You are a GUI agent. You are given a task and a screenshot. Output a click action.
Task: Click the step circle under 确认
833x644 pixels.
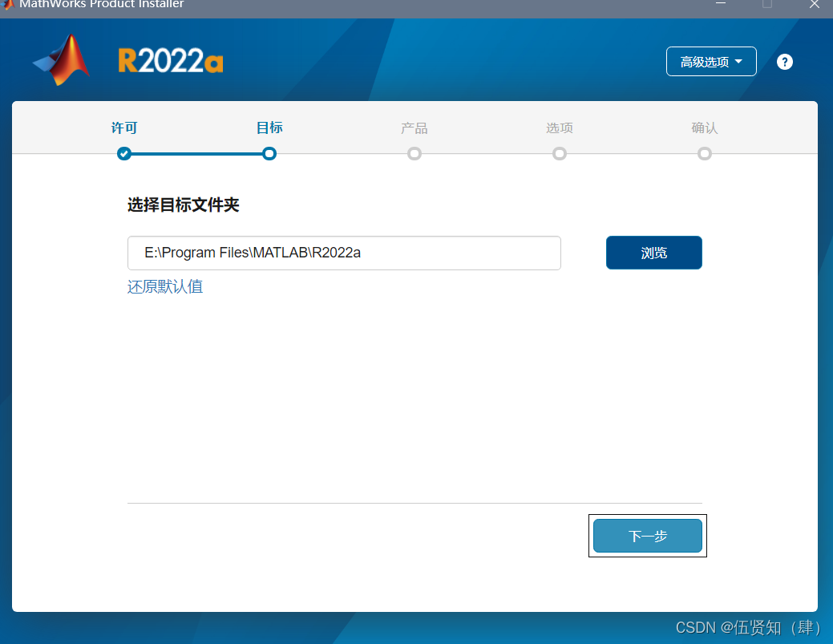[705, 154]
